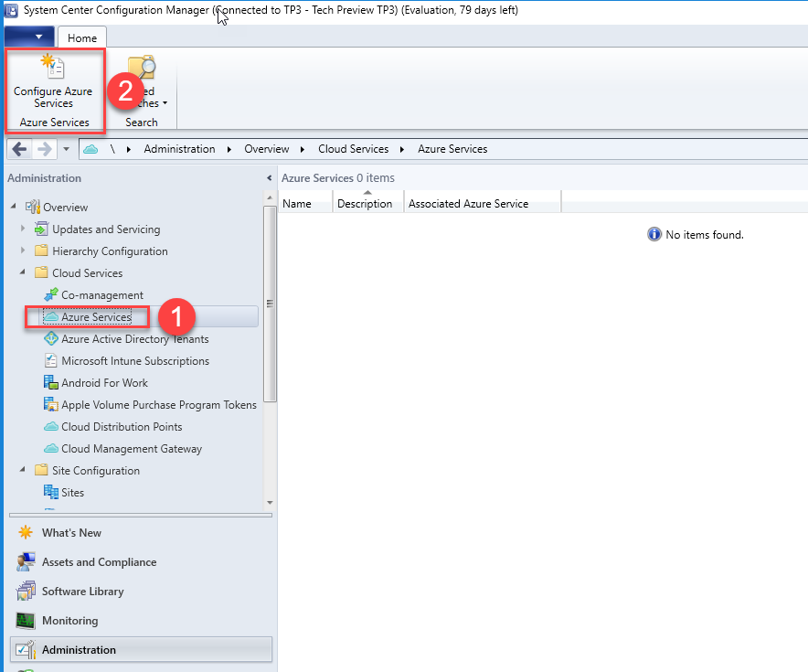Image resolution: width=808 pixels, height=672 pixels.
Task: Switch to the Monitoring workspace
Action: [69, 621]
